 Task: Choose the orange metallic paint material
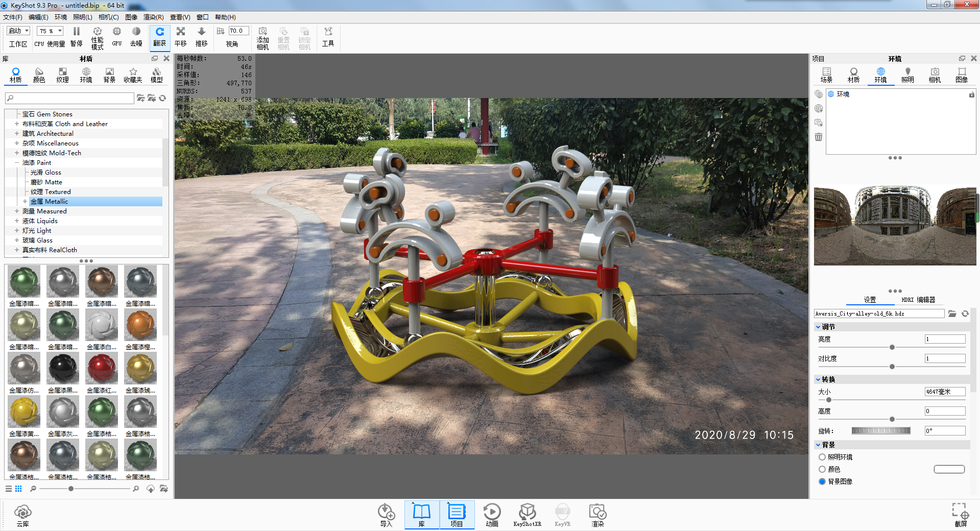tap(140, 325)
